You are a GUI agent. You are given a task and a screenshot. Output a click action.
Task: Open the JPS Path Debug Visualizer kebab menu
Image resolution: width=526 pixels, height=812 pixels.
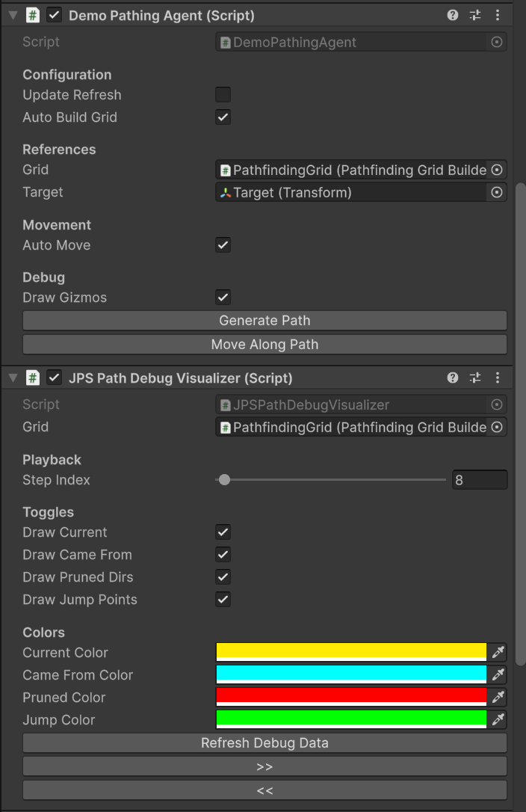[498, 378]
